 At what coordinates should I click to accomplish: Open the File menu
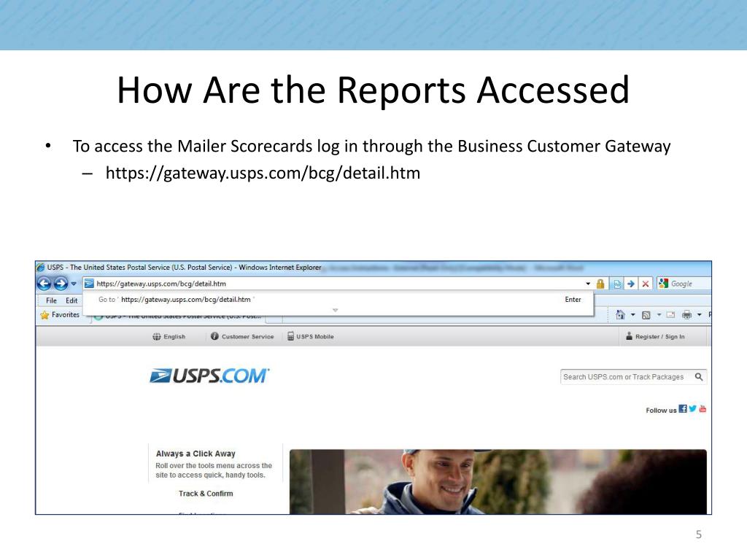[51, 300]
